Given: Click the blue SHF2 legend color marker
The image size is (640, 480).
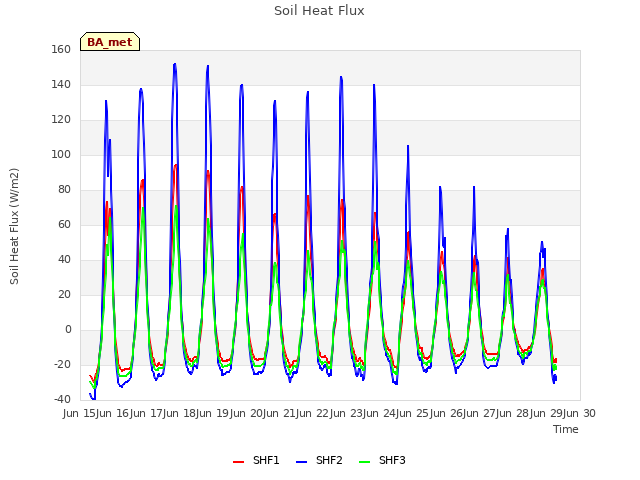Looking at the screenshot, I should pos(301,462).
